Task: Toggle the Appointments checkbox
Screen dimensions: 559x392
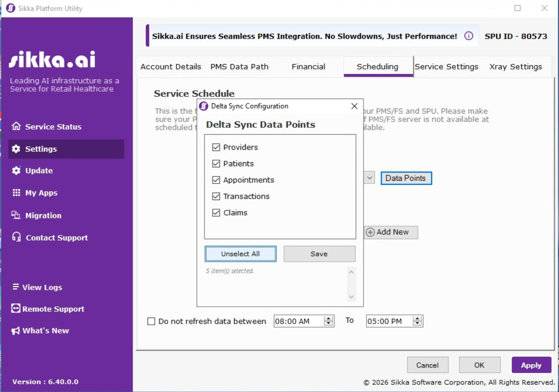Action: (x=216, y=180)
